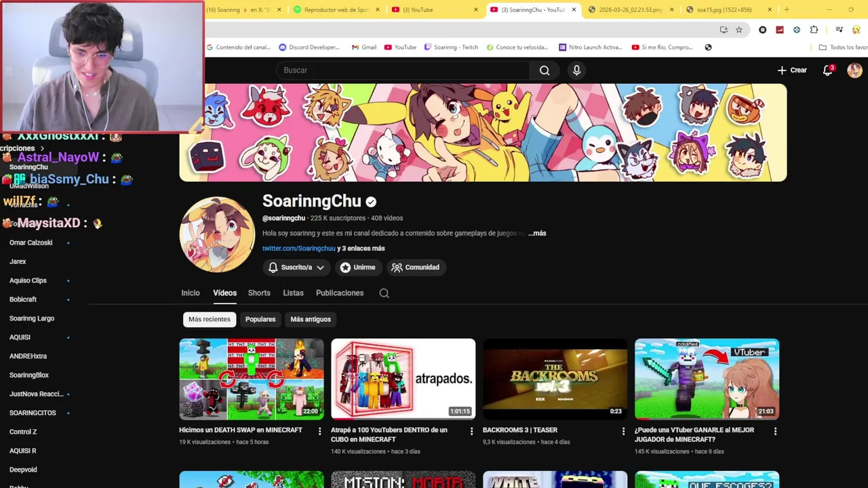Image resolution: width=868 pixels, height=488 pixels.
Task: Click the verified badge next to SoarinngChu
Action: tap(371, 202)
